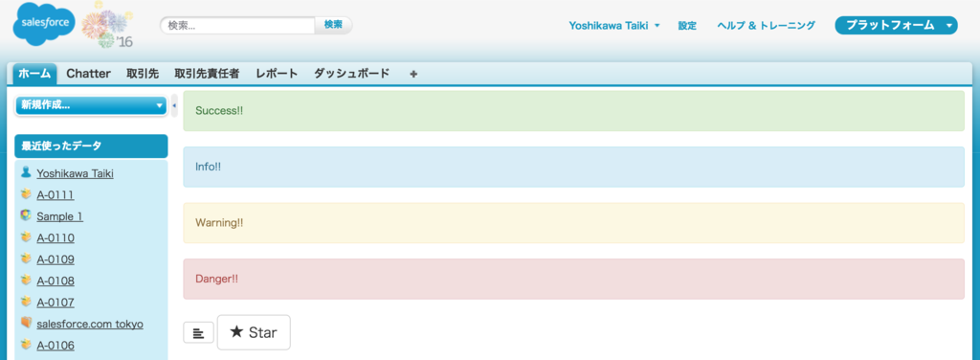This screenshot has height=360, width=980.
Task: Click the icon next to A-0109
Action: pyautogui.click(x=26, y=259)
